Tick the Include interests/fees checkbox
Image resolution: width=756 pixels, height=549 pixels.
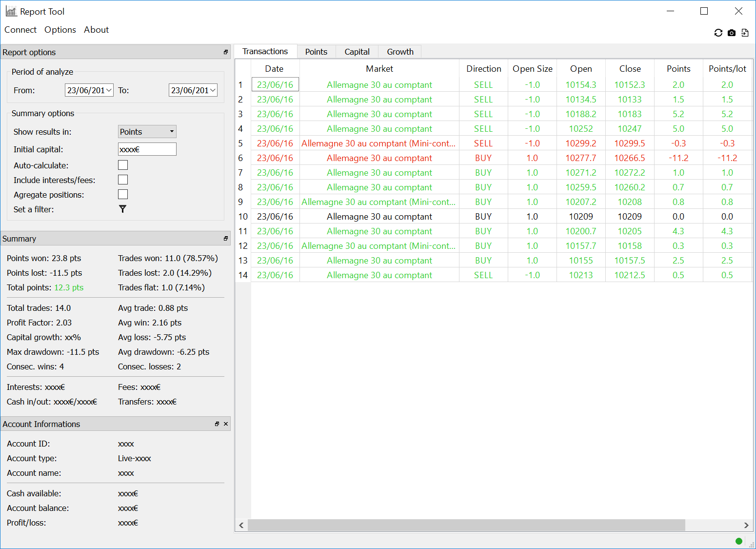[123, 180]
